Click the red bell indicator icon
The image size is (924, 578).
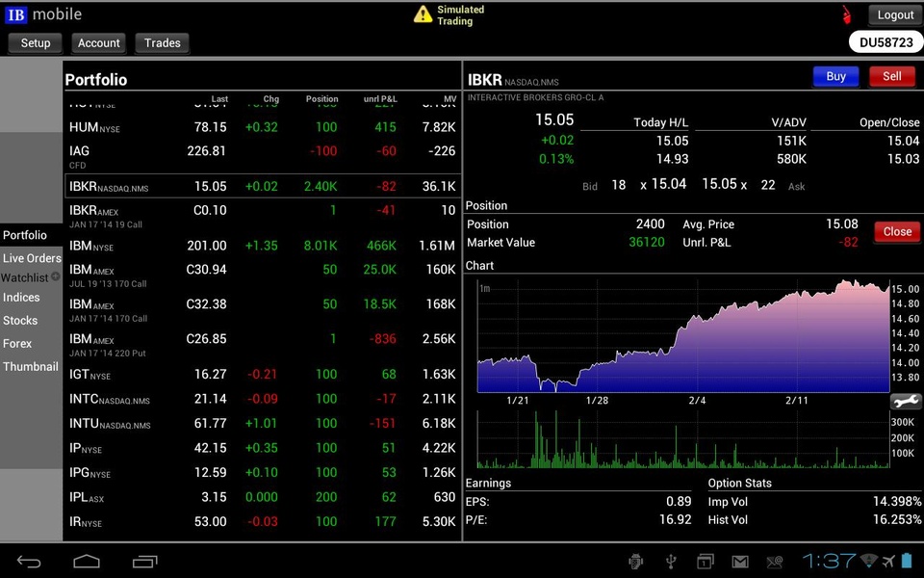tap(846, 14)
